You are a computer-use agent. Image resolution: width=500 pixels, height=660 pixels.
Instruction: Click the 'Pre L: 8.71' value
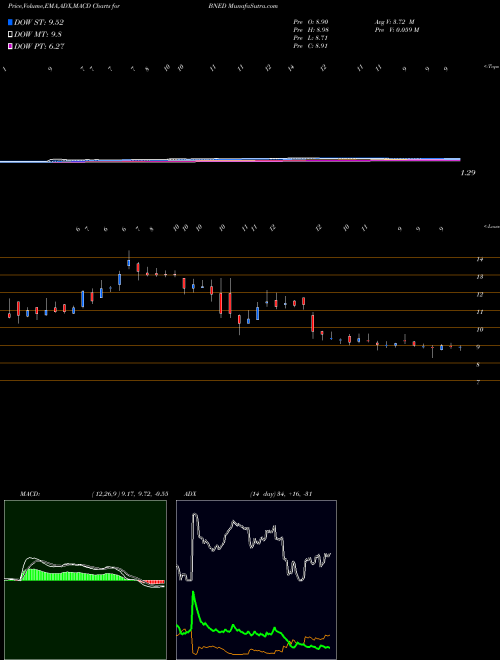coord(310,38)
